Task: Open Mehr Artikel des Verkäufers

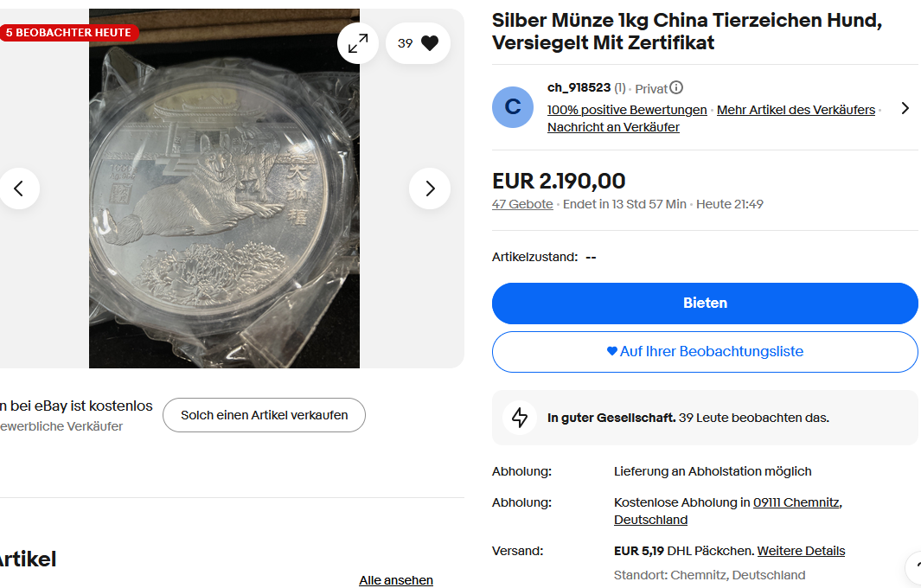Action: (796, 110)
